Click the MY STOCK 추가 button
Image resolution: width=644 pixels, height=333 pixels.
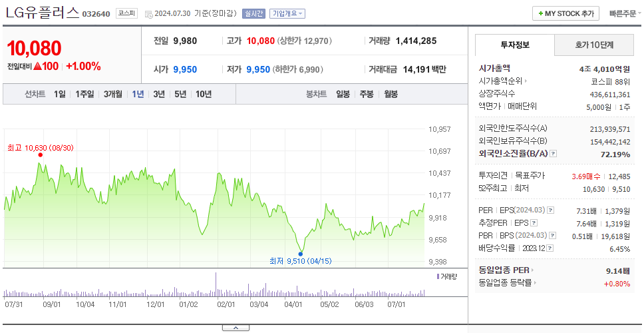point(566,13)
